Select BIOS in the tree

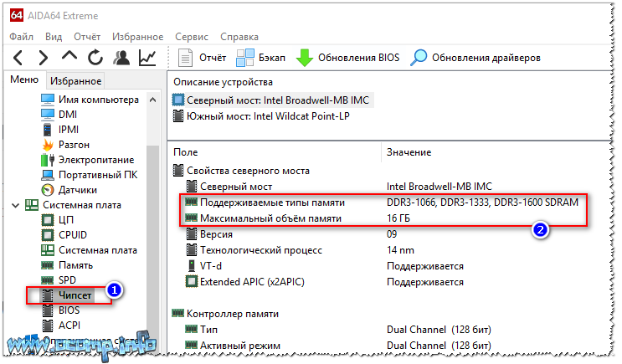tap(60, 310)
